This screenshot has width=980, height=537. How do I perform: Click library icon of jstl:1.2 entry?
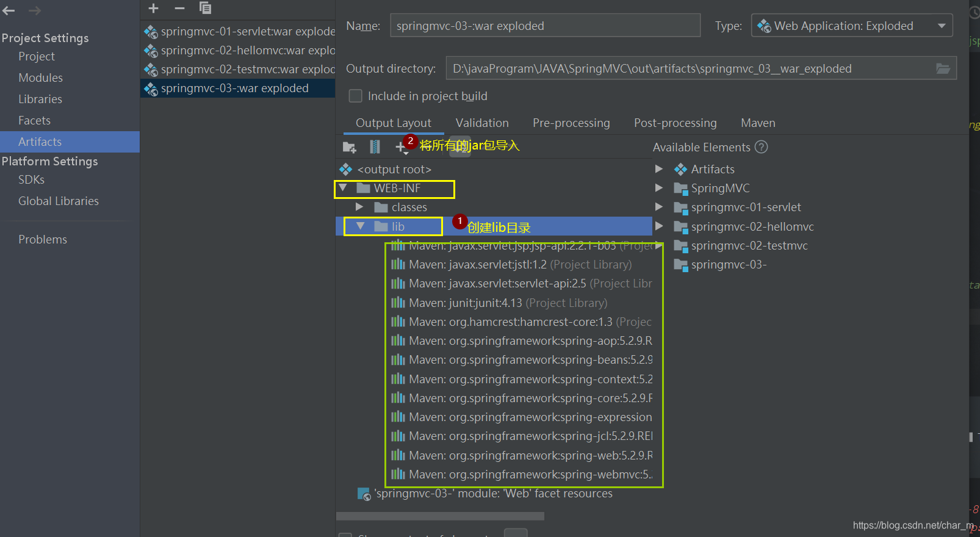(398, 264)
